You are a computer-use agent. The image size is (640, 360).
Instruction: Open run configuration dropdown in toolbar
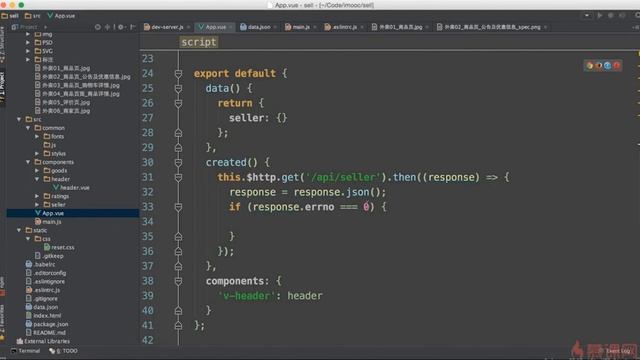(587, 16)
